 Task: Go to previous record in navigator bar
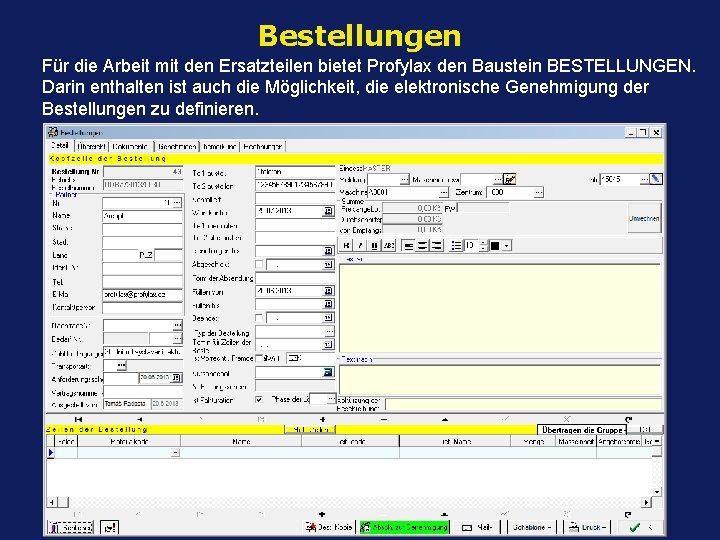[139, 419]
